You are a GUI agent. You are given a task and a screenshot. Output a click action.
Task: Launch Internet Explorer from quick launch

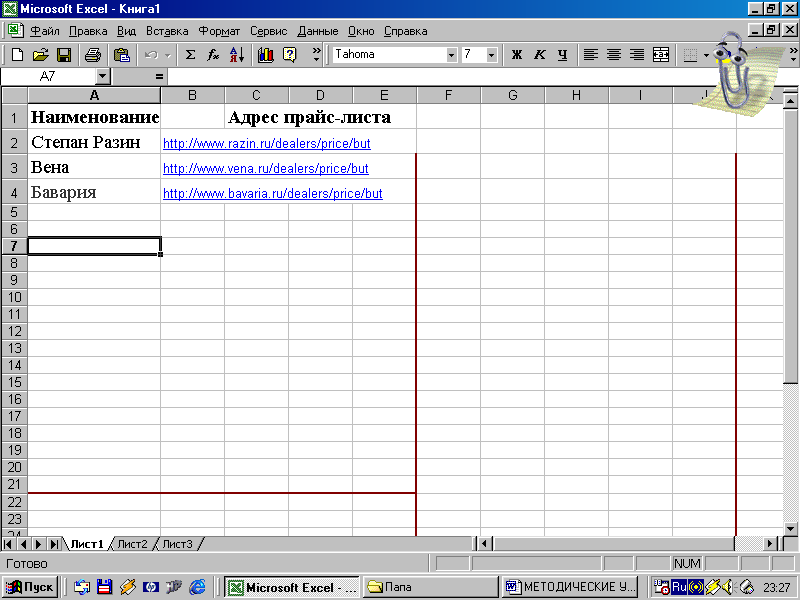(197, 587)
